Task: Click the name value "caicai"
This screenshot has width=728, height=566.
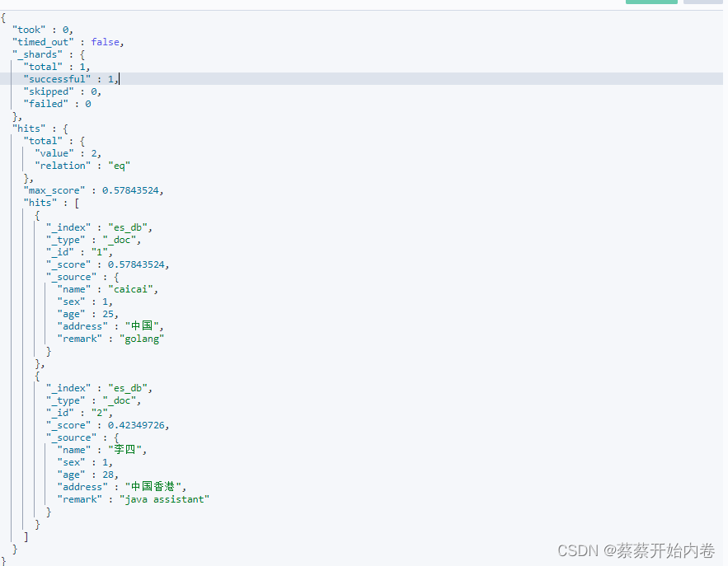Action: (130, 289)
